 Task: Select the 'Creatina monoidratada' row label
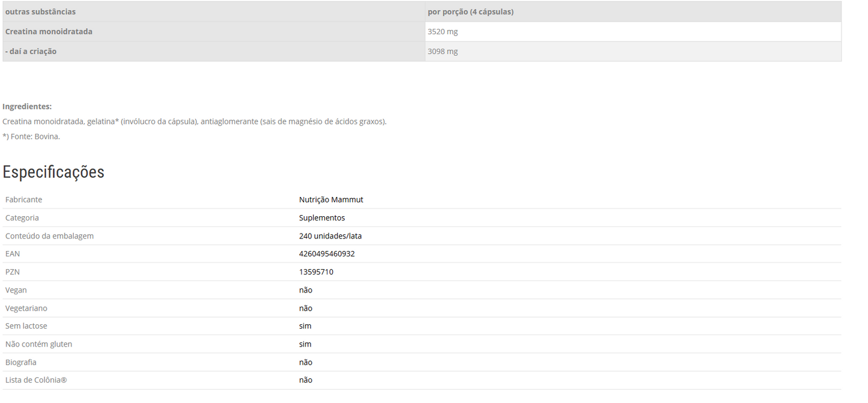49,31
